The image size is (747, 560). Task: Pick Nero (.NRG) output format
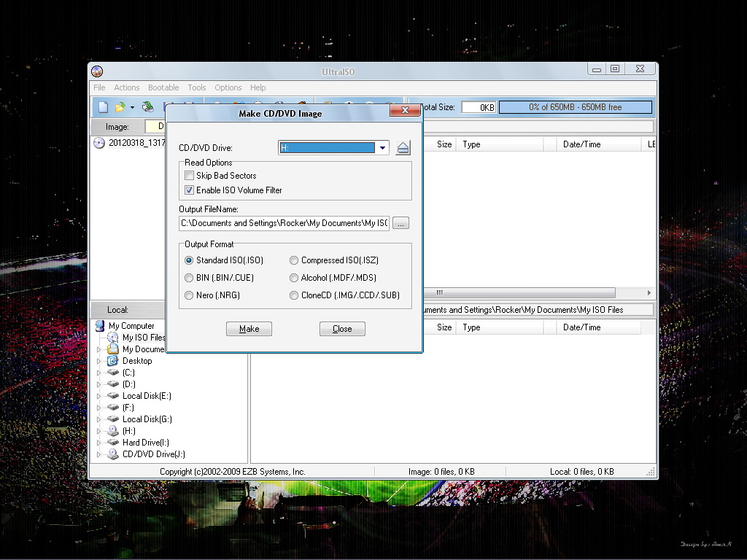pos(189,295)
